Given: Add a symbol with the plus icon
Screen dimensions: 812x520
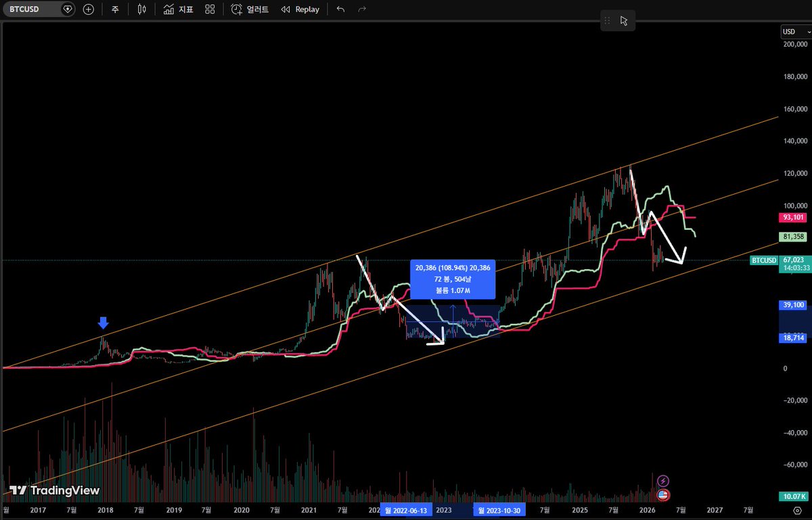Looking at the screenshot, I should [89, 9].
